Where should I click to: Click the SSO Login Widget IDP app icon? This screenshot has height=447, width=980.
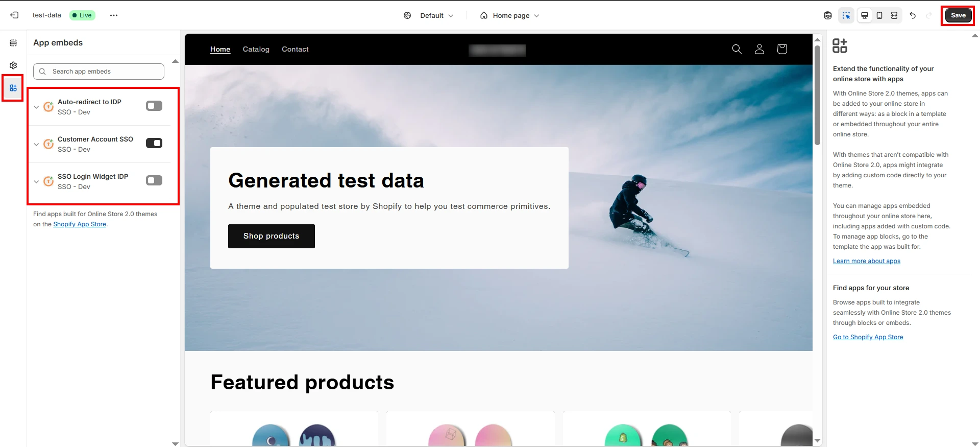point(48,181)
